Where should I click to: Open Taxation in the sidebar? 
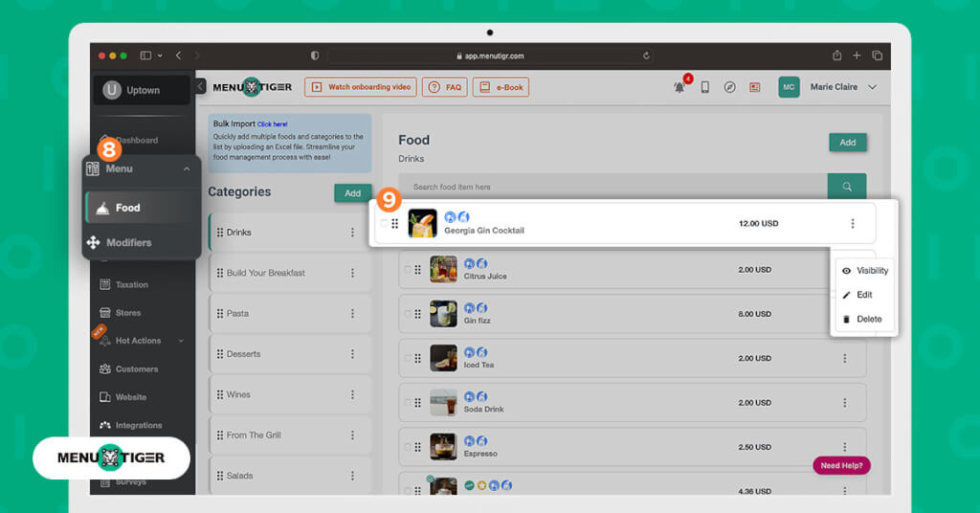[124, 285]
